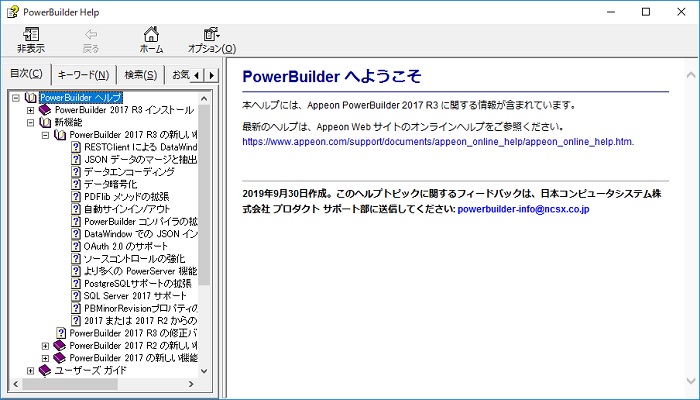This screenshot has height=400, width=700.
Task: Open PowerBuilder 2017 R3 の修正 topic
Action: click(133, 333)
